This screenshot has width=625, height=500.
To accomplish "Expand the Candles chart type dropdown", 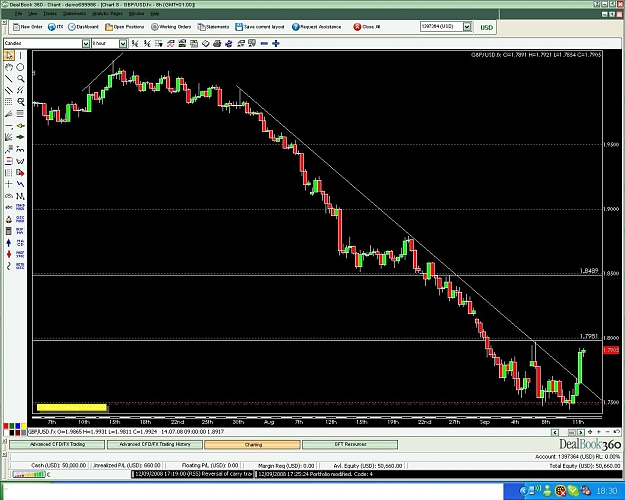I will click(x=86, y=43).
